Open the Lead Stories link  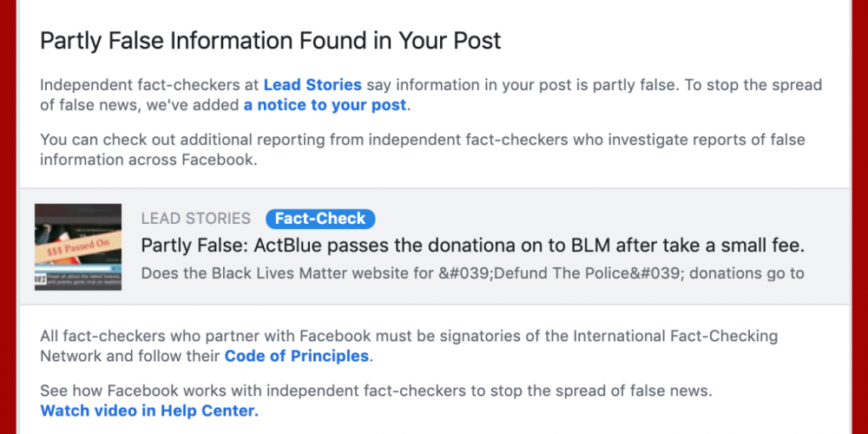click(312, 85)
